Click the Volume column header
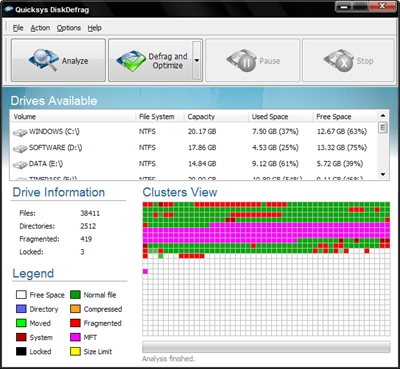Screen dimensions: 400x369 [73, 117]
